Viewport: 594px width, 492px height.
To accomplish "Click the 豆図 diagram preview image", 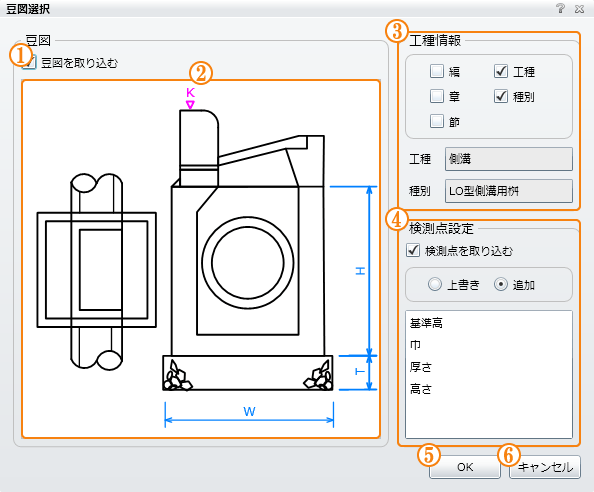I will point(201,259).
